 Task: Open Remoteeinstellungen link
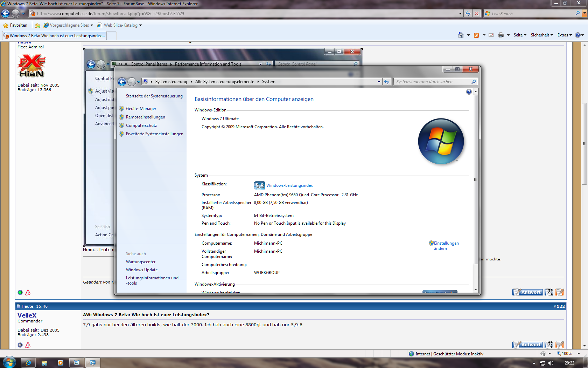pyautogui.click(x=146, y=117)
